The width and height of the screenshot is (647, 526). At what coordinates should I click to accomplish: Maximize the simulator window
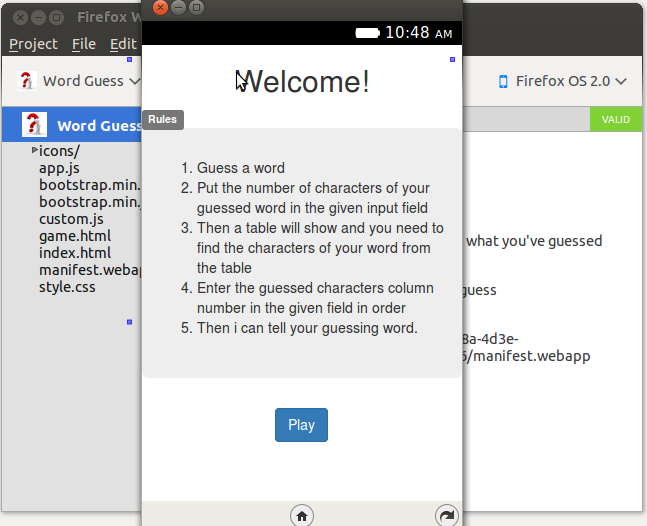pyautogui.click(x=196, y=7)
